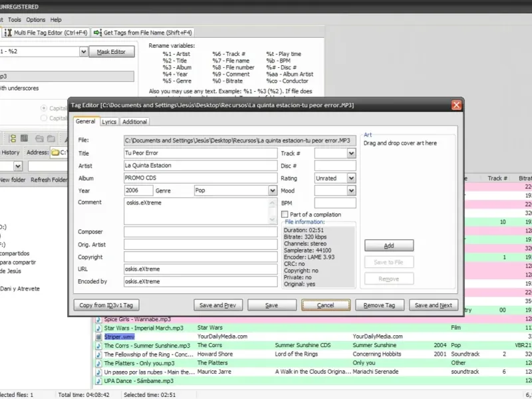This screenshot has height=399, width=532.
Task: Expand the Genre dropdown showing Pop
Action: (272, 191)
